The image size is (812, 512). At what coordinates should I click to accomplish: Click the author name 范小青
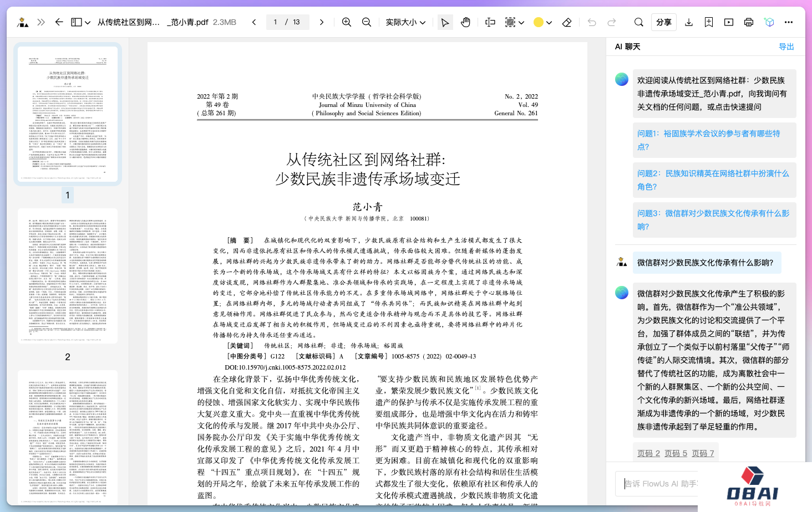[x=368, y=207]
